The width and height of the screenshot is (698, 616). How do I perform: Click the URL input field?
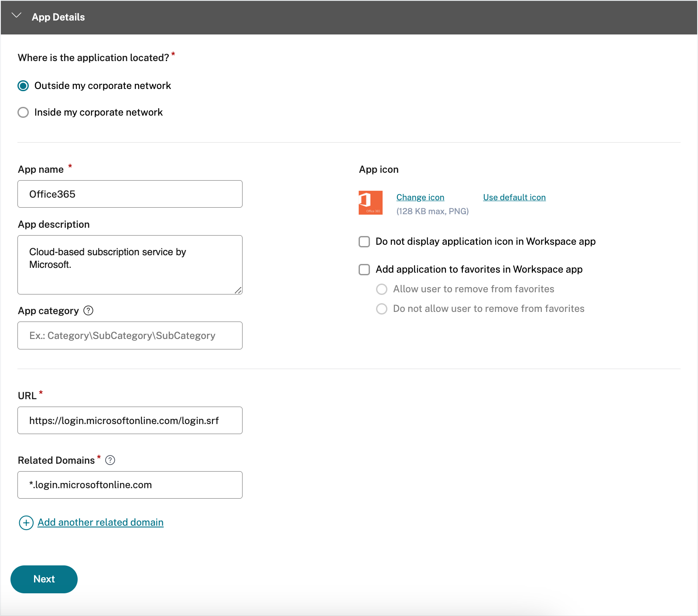[x=130, y=421]
